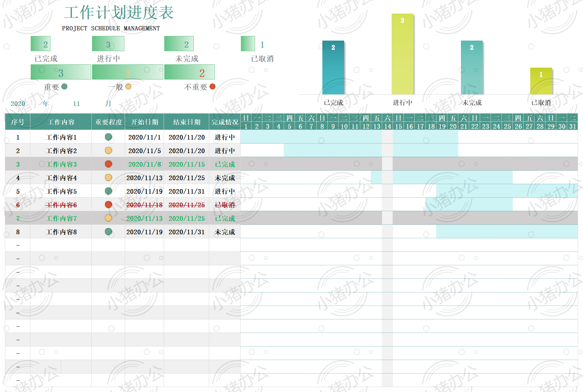This screenshot has width=583, height=392.
Task: Click the title 工作计划进度表
Action: (119, 13)
